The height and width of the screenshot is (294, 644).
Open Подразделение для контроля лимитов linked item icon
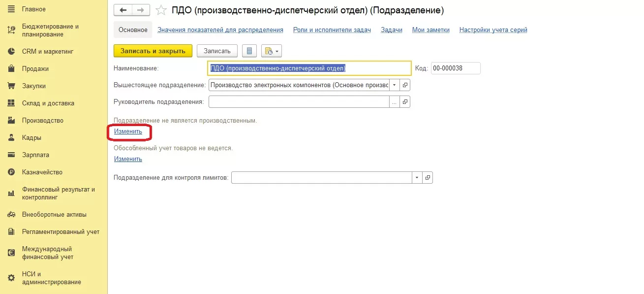pyautogui.click(x=428, y=178)
